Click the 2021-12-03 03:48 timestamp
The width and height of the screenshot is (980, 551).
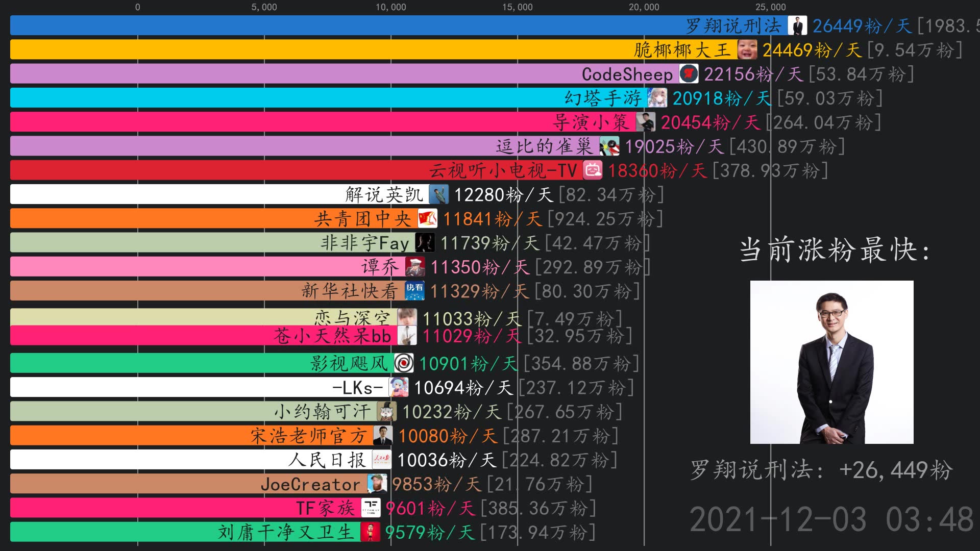(831, 520)
